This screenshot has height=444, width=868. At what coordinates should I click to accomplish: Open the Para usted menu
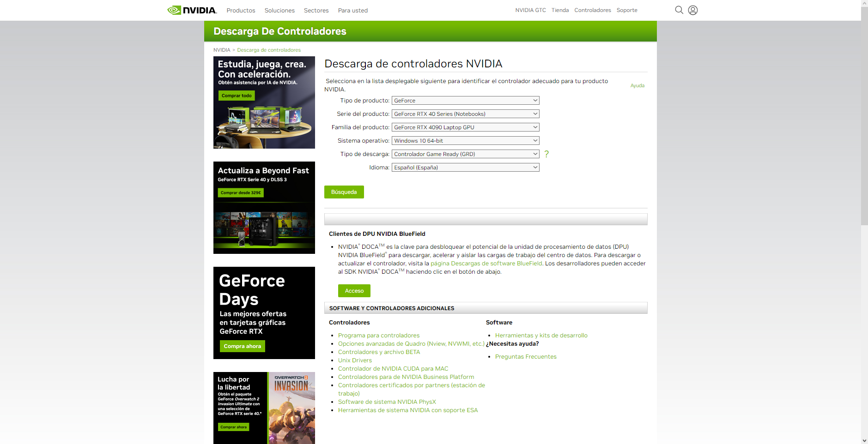point(353,11)
